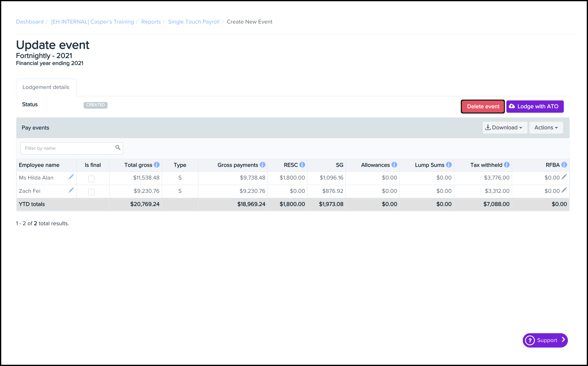Go to the Single Touch Payroll breadcrumb

(194, 22)
